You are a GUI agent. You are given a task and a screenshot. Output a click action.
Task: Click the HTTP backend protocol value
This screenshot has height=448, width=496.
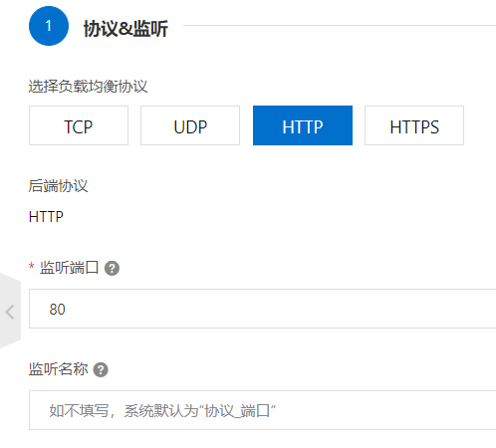[x=46, y=217]
